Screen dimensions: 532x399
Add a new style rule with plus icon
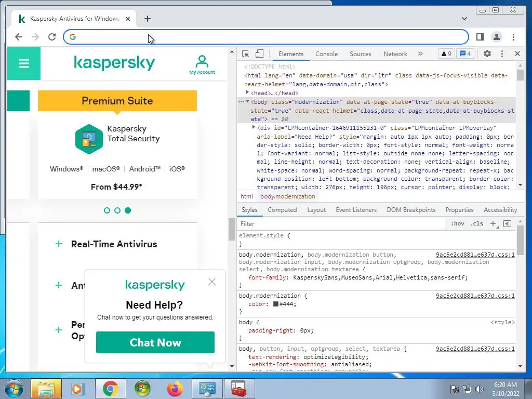tap(493, 223)
